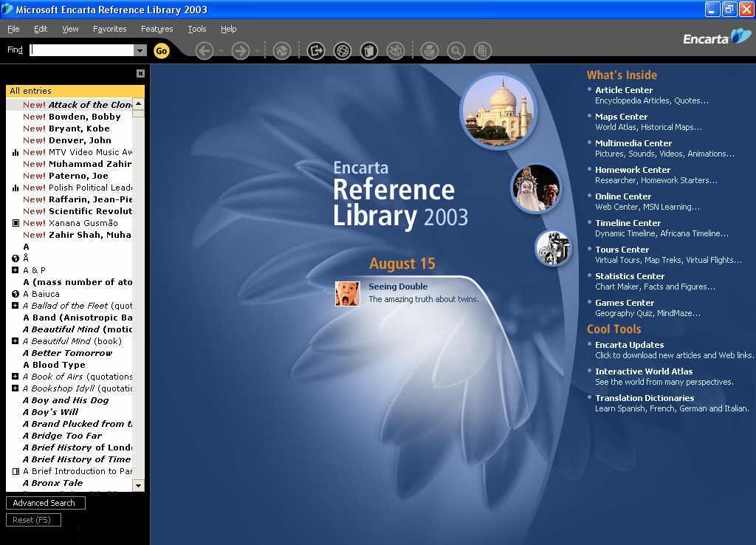Close the search results side panel
This screenshot has height=545, width=756.
coord(140,73)
